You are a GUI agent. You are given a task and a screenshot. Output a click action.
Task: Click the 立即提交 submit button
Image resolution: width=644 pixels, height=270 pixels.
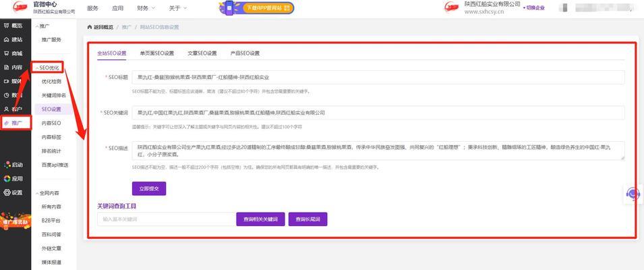[148, 188]
